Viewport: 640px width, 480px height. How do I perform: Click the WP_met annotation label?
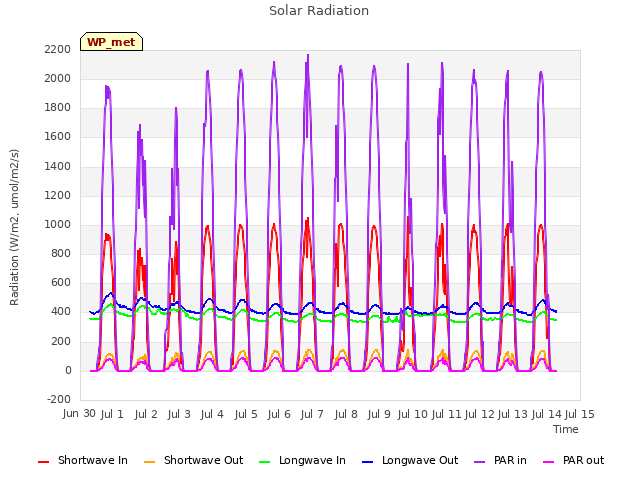tap(111, 42)
